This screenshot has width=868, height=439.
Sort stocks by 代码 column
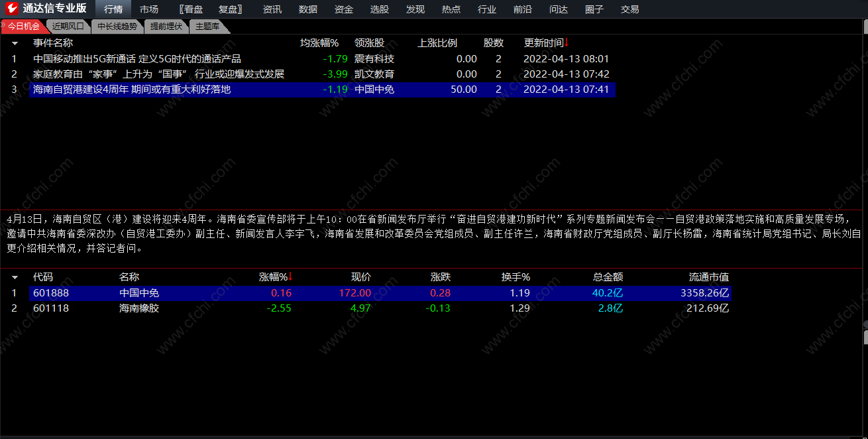pos(43,277)
